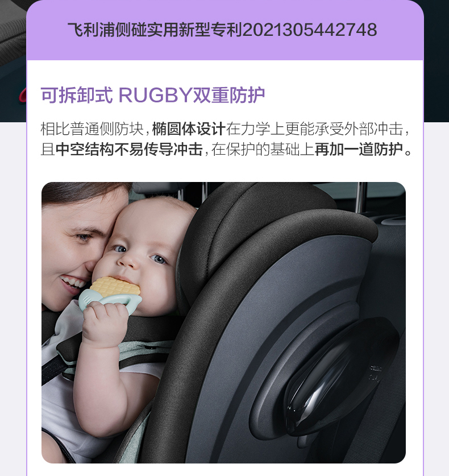Image resolution: width=449 pixels, height=476 pixels.
Task: Click the text 相比普通侧防块
Action: pos(92,129)
